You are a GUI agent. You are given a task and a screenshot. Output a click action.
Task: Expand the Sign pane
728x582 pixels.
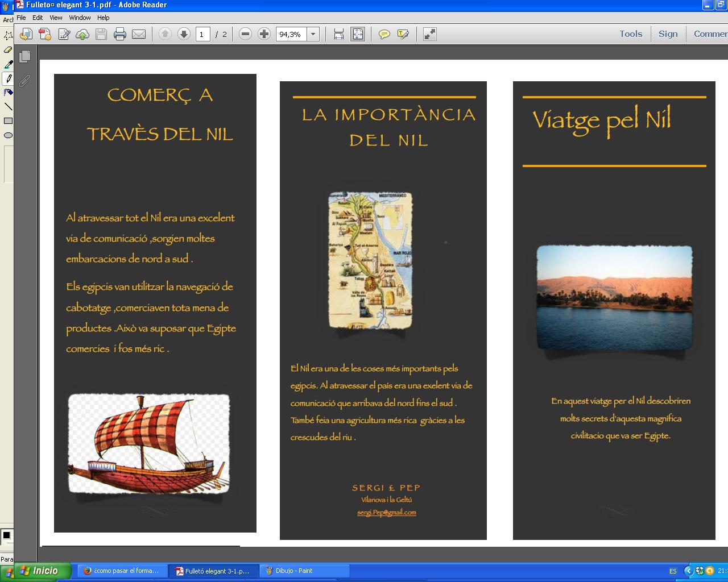668,34
